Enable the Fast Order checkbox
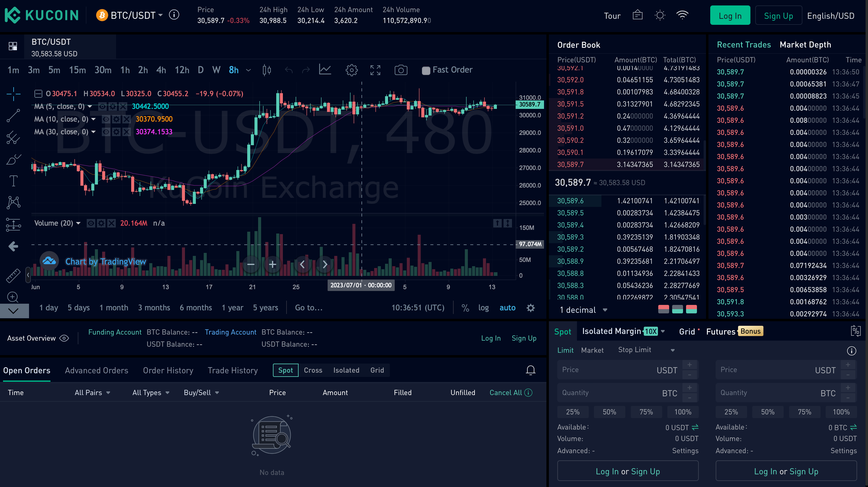The height and width of the screenshot is (487, 868). (426, 70)
